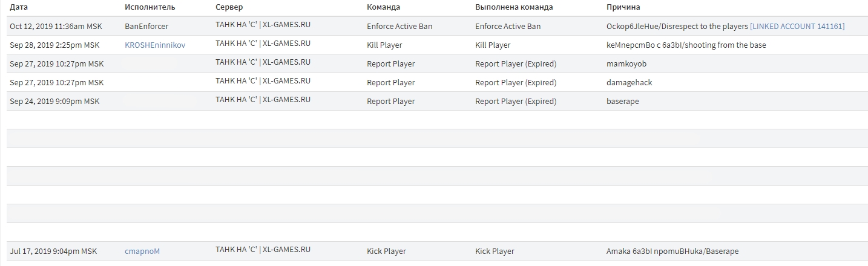
Task: Select the Oct 12, 2019 11:36am date cell
Action: pos(56,27)
